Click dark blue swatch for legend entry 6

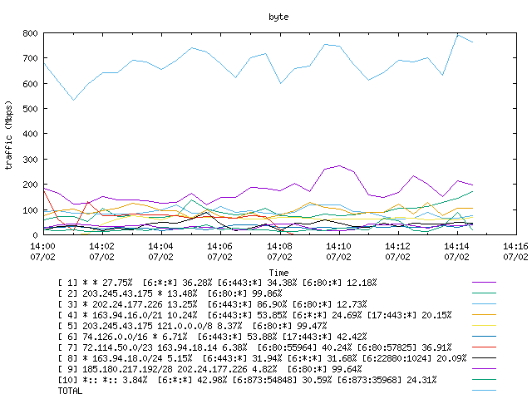[484, 337]
